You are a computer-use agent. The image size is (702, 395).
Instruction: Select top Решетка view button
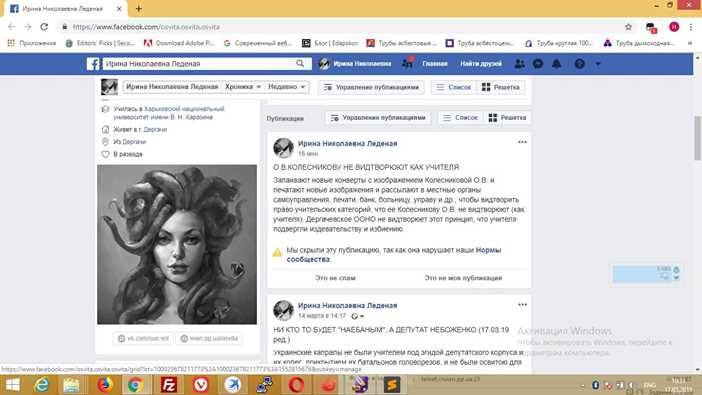click(x=501, y=87)
